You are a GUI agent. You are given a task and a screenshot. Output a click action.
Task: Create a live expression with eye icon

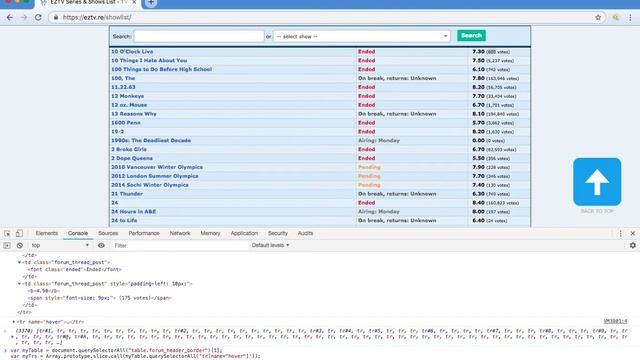(101, 245)
